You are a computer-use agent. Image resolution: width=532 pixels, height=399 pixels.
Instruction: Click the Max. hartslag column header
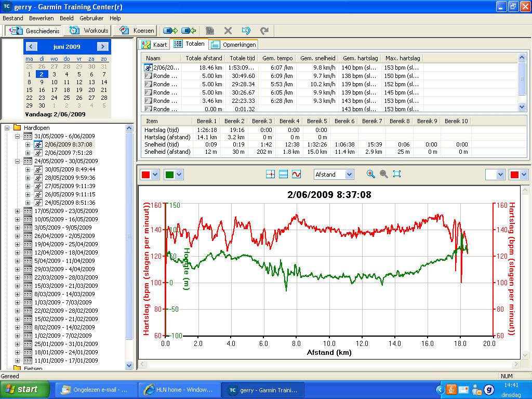[403, 58]
